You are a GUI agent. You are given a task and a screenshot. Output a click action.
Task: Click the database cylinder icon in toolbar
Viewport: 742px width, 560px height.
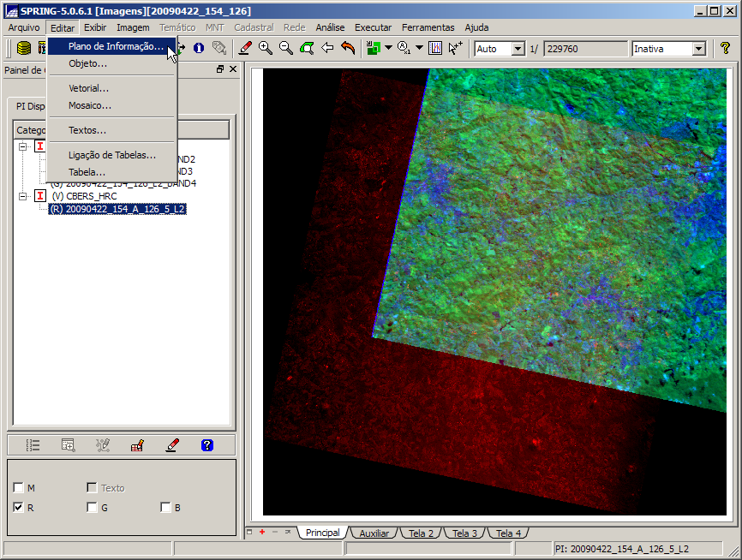24,49
